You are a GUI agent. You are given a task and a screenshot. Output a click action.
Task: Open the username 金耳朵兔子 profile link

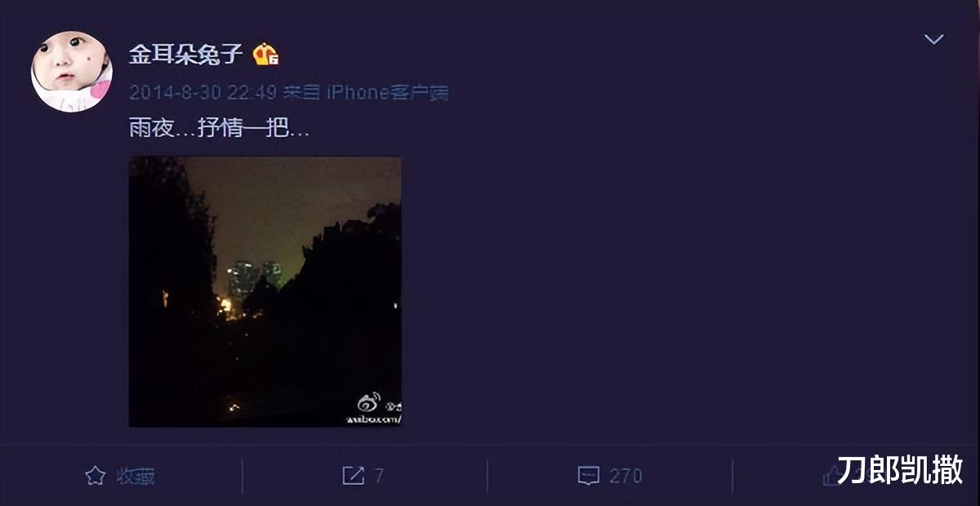coord(186,55)
